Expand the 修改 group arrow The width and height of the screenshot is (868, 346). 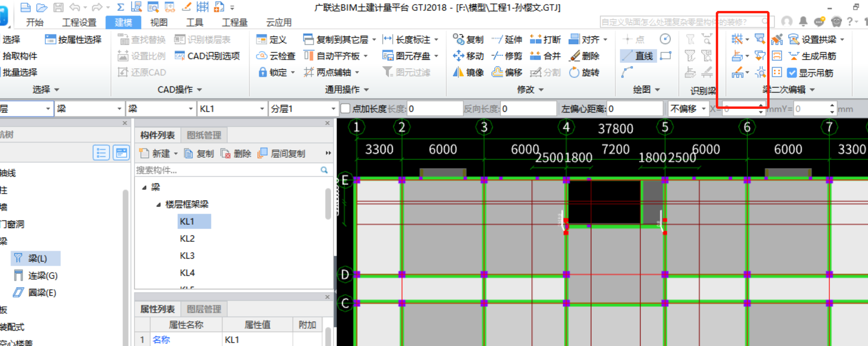click(541, 90)
